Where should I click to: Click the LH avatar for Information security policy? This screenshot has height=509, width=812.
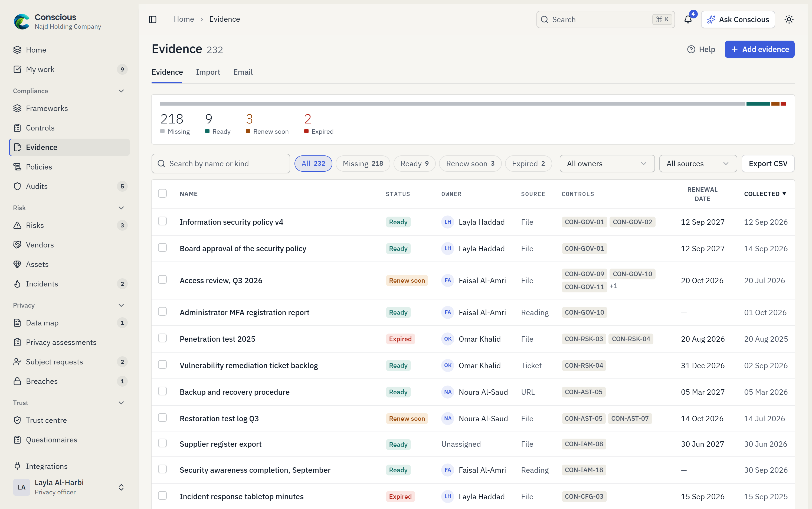[448, 222]
